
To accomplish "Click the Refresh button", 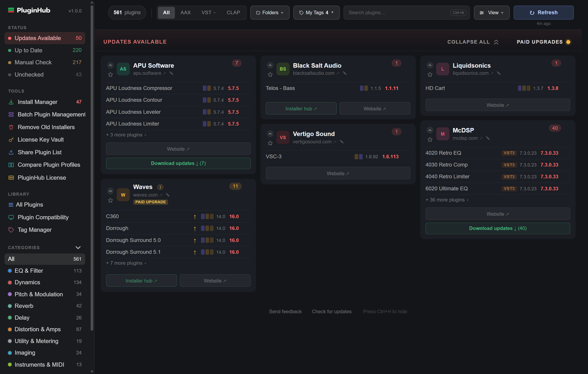I will tap(543, 12).
